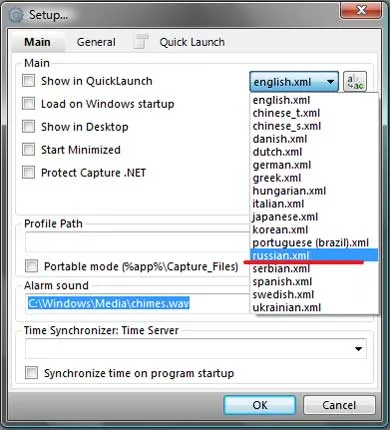Click the Profile Path input field
The image size is (390, 430).
pos(137,242)
